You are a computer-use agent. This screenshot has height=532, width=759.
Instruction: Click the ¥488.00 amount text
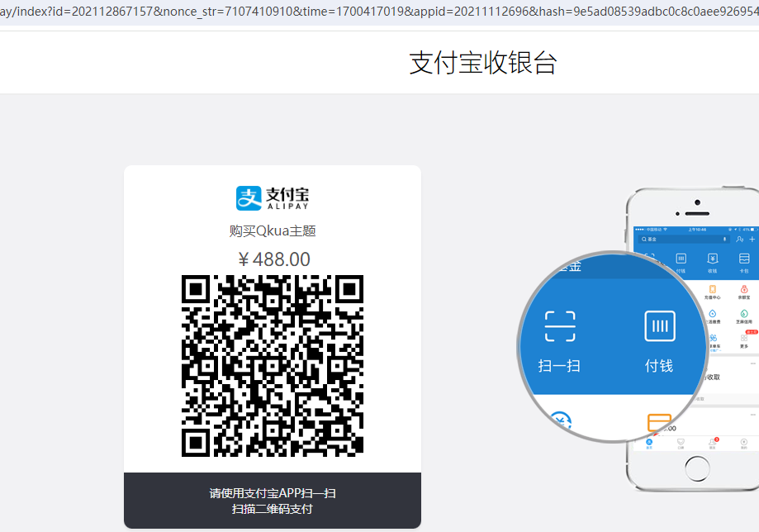(273, 259)
